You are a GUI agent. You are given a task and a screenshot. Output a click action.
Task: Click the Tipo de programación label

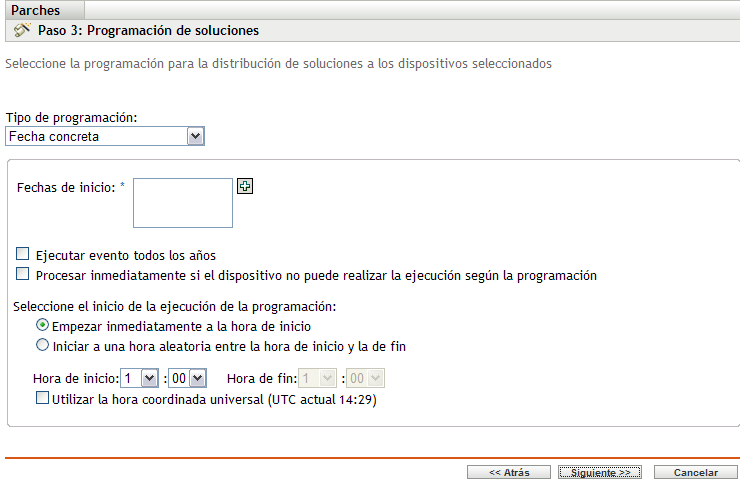pos(71,117)
